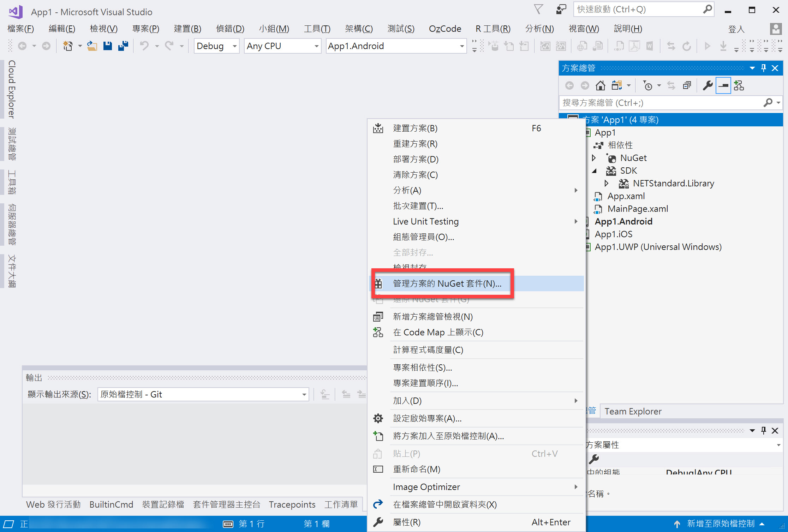Select 設定啟始專案(A)... in context menu
Screen dimensions: 788x532
(477, 418)
